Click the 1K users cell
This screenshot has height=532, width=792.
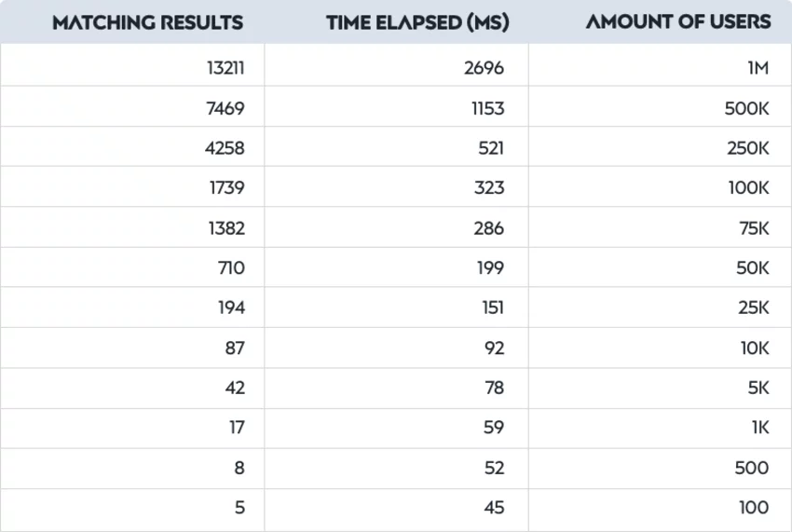(660, 428)
